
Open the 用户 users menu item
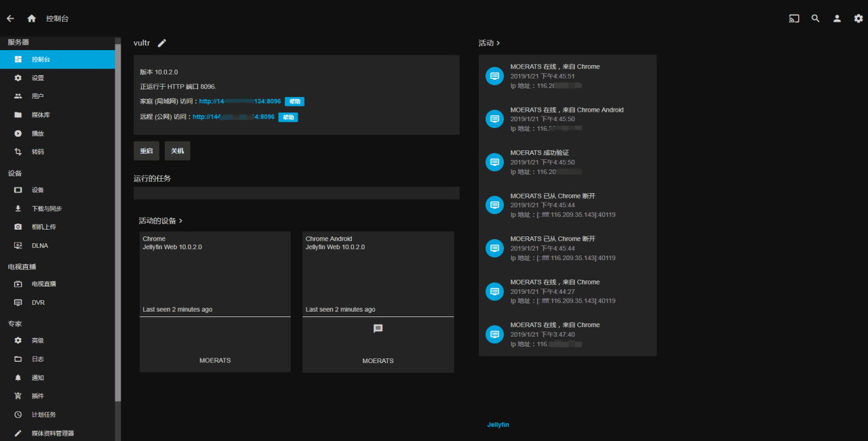pos(18,96)
